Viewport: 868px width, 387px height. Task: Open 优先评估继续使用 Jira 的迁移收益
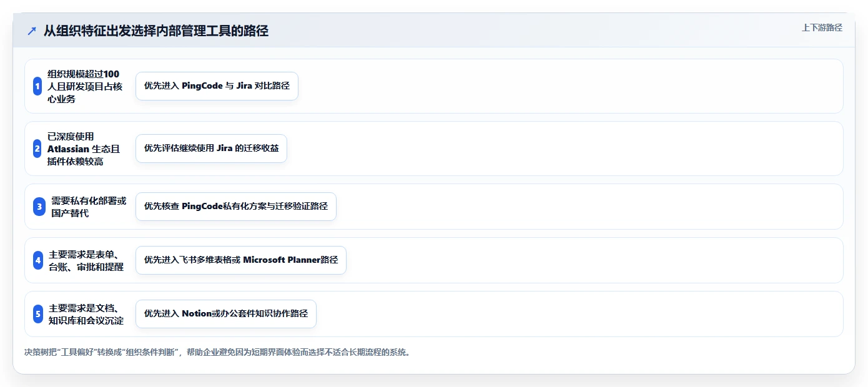pos(211,149)
